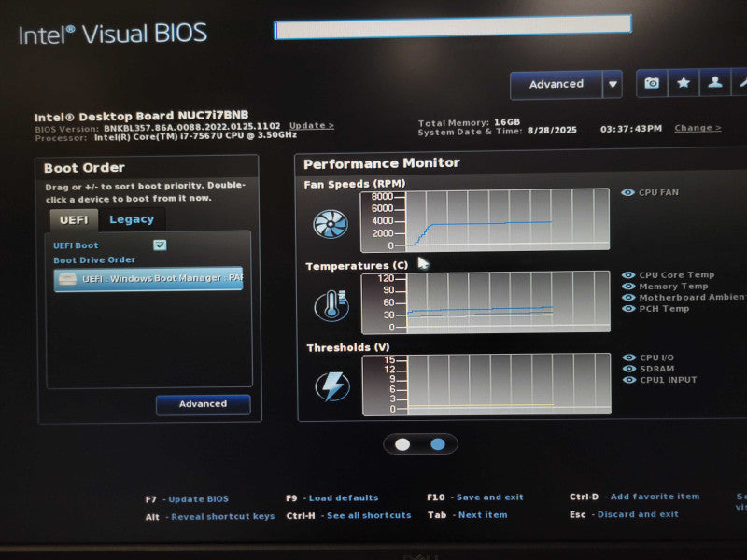747x560 pixels.
Task: Switch to the UEFI boot tab
Action: (74, 220)
